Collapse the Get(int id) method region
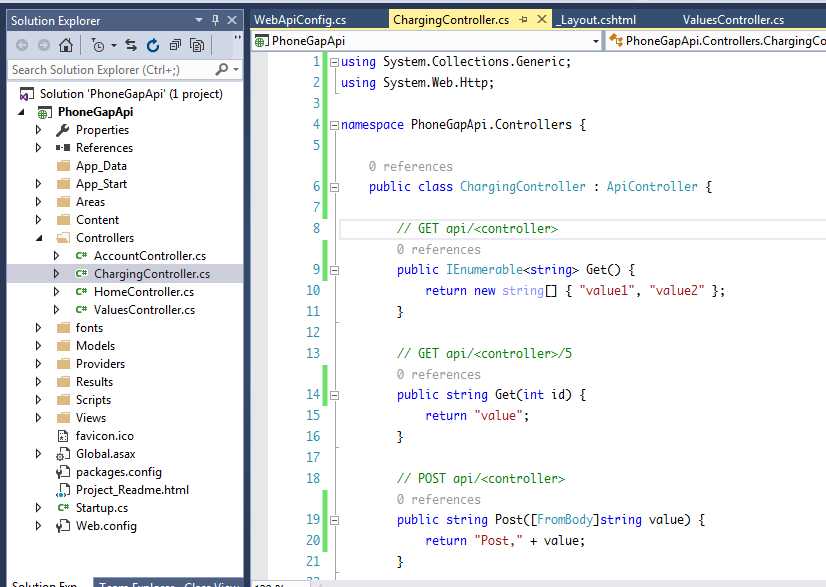The width and height of the screenshot is (826, 587). click(334, 396)
